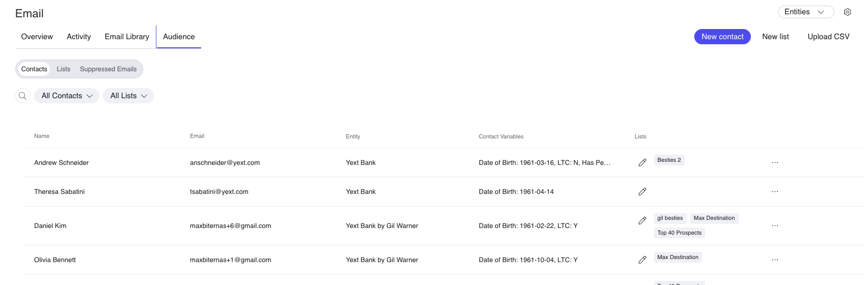
Task: Open more options for Daniel Kim
Action: (x=775, y=225)
